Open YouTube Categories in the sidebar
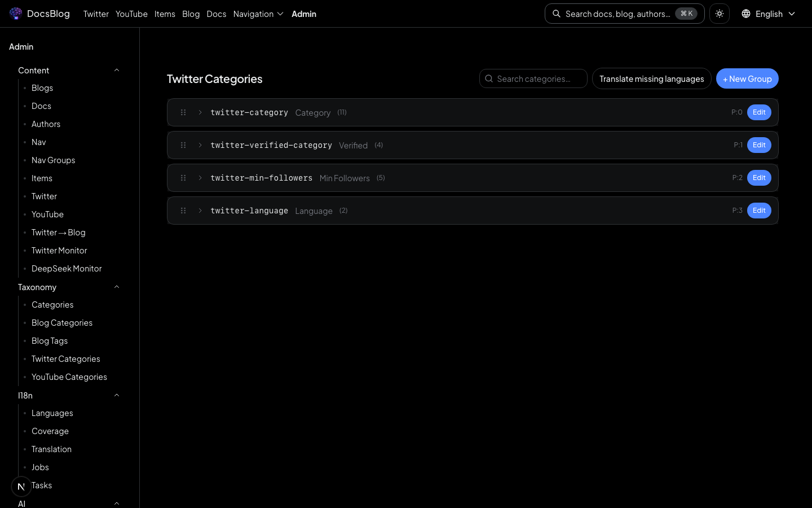The width and height of the screenshot is (812, 508). [69, 377]
